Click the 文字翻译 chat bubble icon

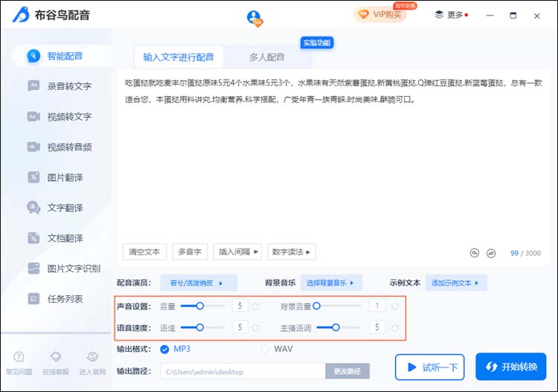pyautogui.click(x=33, y=208)
